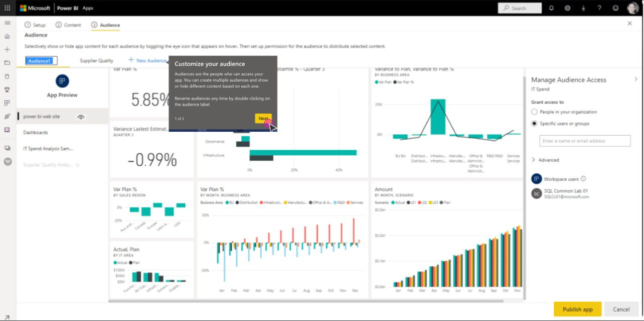Click the SQL Common Lab 01 avatar
The height and width of the screenshot is (321, 644).
click(x=537, y=194)
